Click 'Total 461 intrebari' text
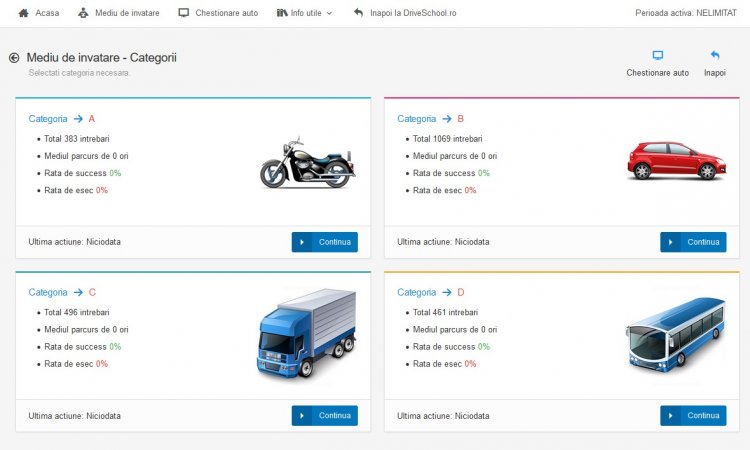The height and width of the screenshot is (450, 750). pos(445,312)
